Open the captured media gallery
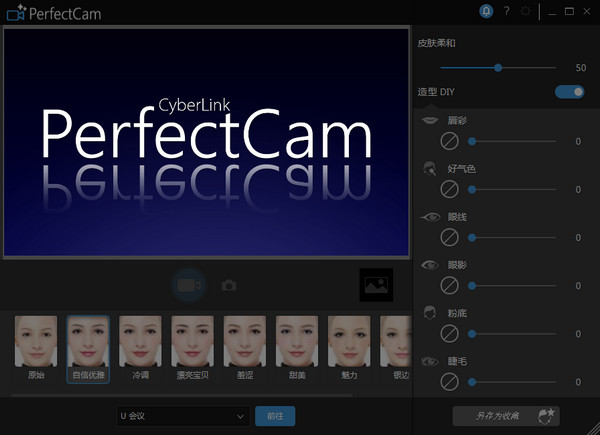This screenshot has height=435, width=600. (376, 285)
